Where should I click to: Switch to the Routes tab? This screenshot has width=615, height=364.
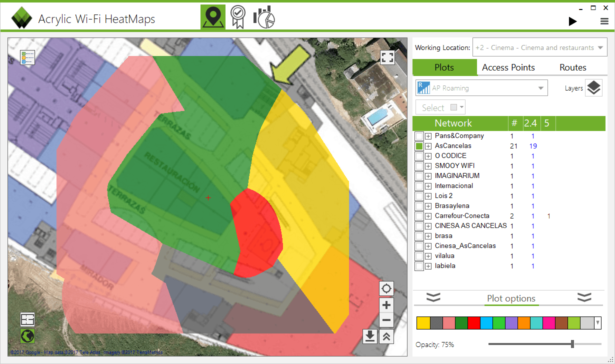(573, 67)
